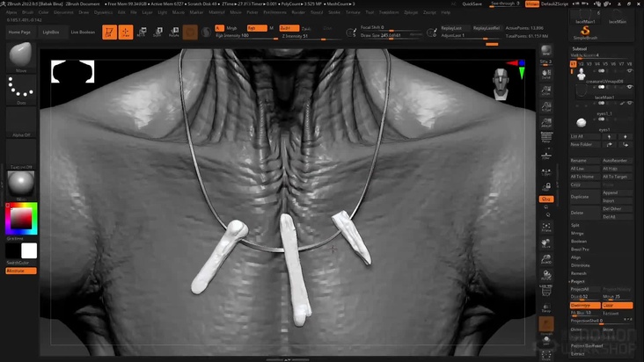Click the Zoom document icon
Viewport: 644px width, 362px height.
coord(545,90)
